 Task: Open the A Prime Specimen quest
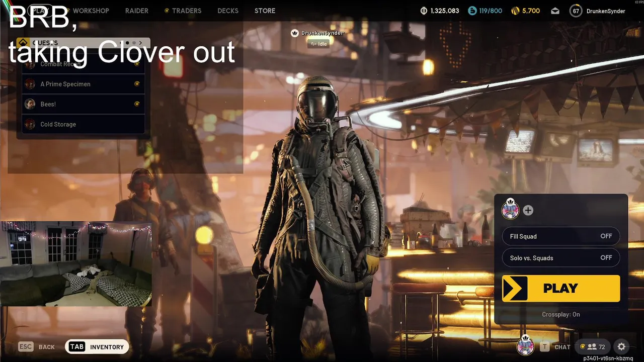pos(84,84)
